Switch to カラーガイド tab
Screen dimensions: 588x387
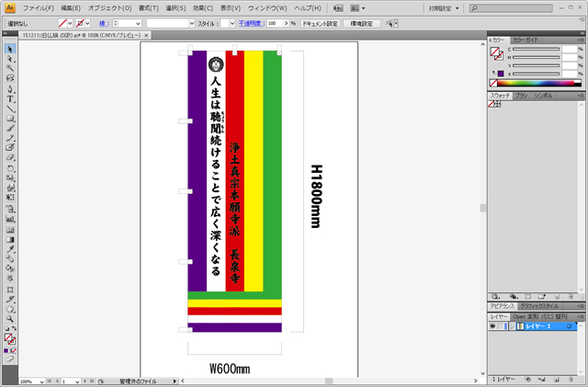point(526,40)
